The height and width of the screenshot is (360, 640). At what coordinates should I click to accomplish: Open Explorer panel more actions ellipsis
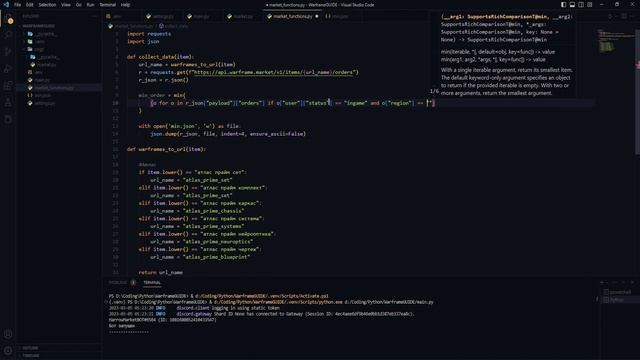point(95,16)
